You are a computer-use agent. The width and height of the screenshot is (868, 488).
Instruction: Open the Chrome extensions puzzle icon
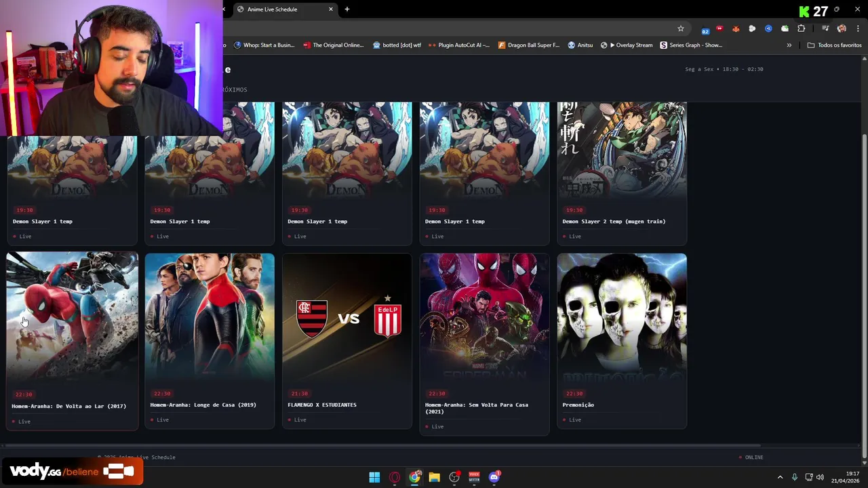point(801,28)
